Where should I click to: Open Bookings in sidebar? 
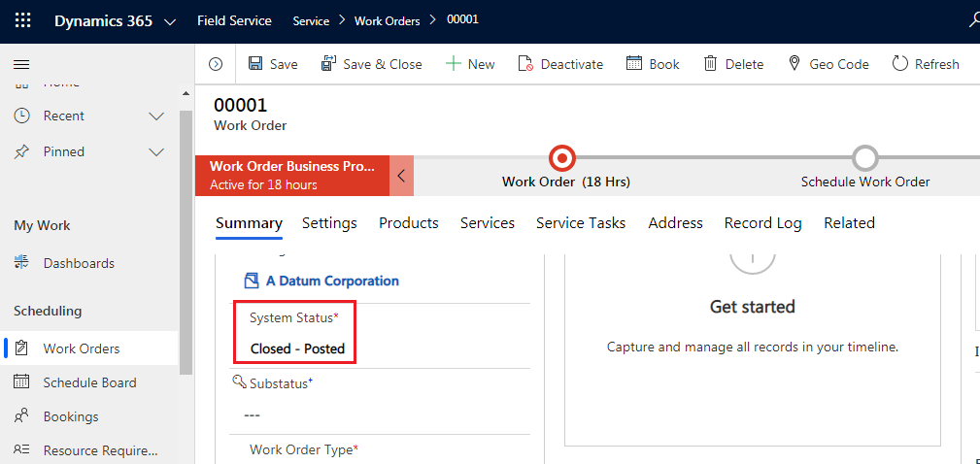pyautogui.click(x=71, y=416)
